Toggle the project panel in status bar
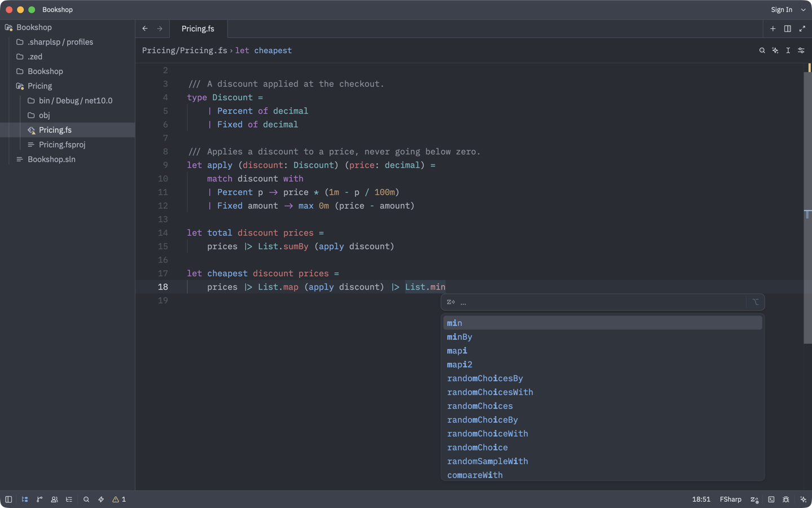Image resolution: width=812 pixels, height=508 pixels. (25, 500)
